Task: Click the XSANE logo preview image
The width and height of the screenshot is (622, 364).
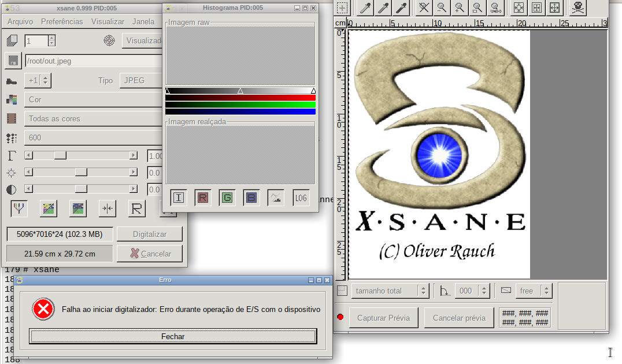Action: [439, 155]
